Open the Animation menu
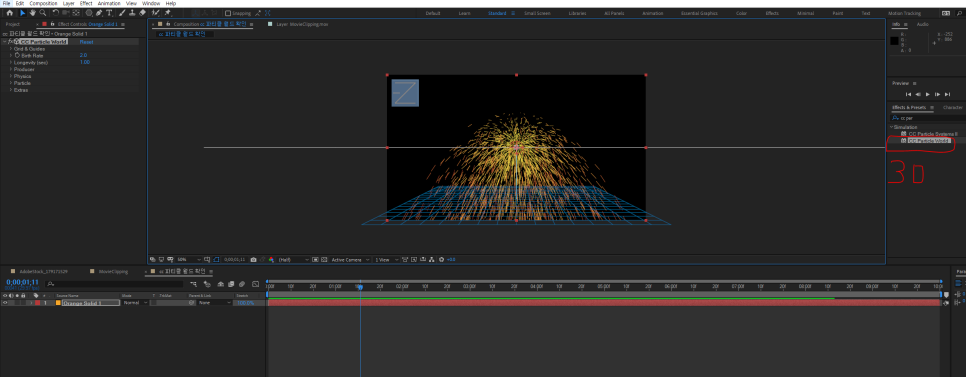 point(109,3)
